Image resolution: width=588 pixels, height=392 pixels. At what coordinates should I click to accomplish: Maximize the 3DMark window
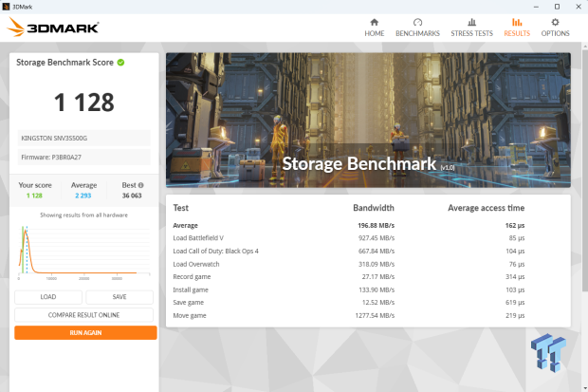coord(558,7)
